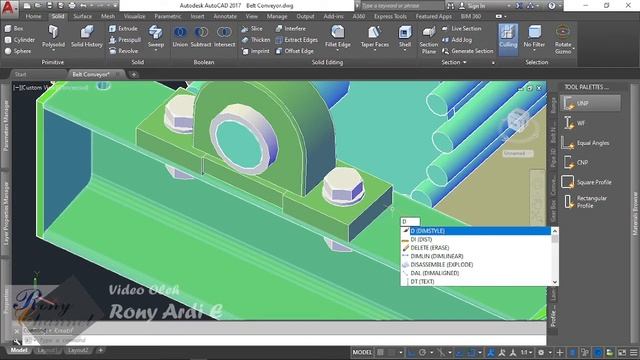Switch to the Model layout tab

[x=19, y=350]
